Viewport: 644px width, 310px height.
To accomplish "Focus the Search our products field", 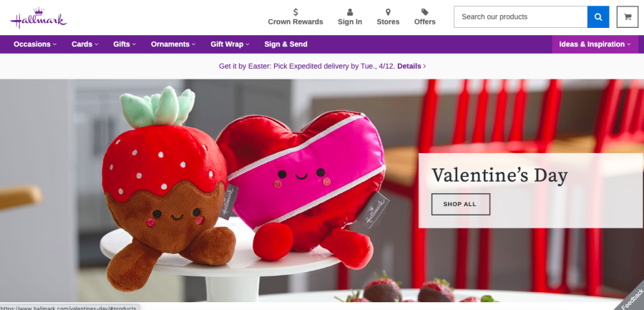I will pyautogui.click(x=520, y=17).
